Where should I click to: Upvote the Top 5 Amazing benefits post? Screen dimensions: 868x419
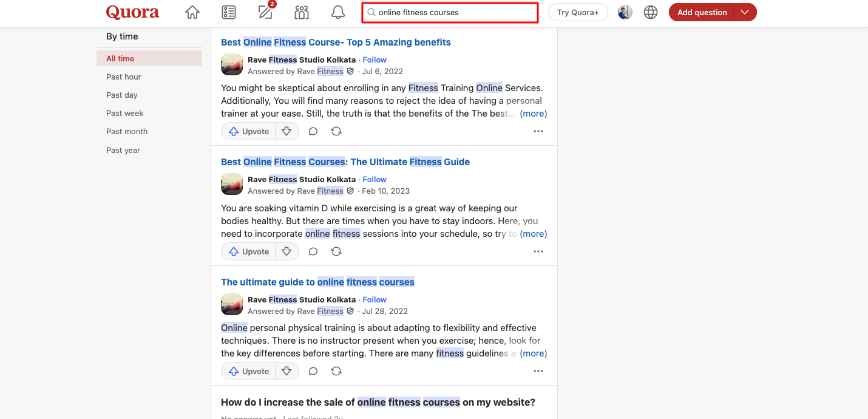(x=249, y=131)
